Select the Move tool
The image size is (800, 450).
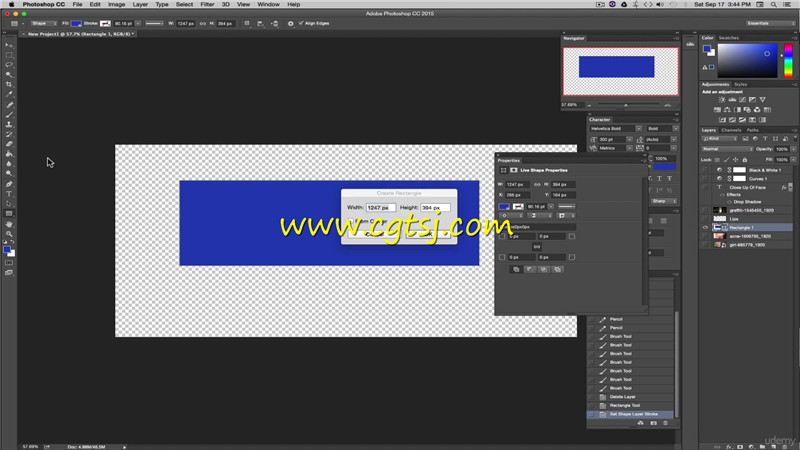pos(9,45)
